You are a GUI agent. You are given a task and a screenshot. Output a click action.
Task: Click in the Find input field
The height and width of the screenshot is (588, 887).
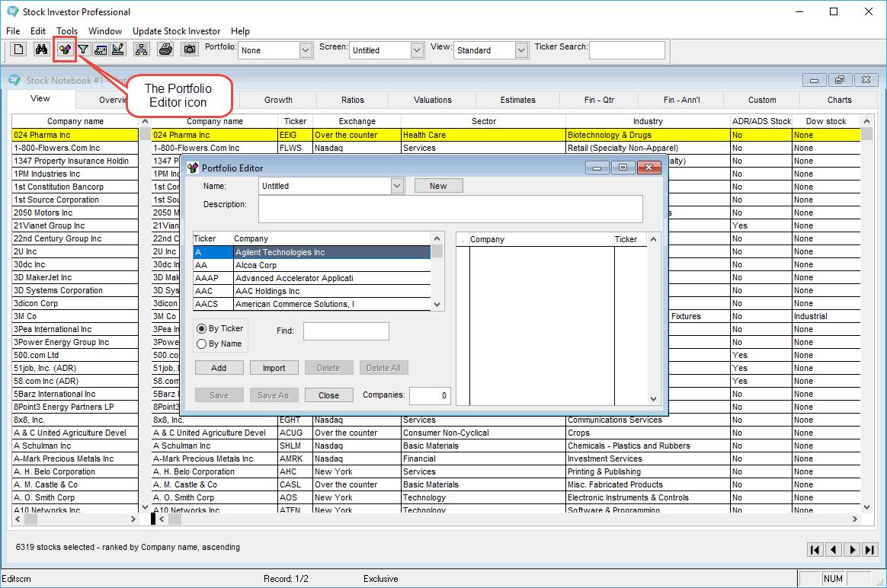point(346,331)
